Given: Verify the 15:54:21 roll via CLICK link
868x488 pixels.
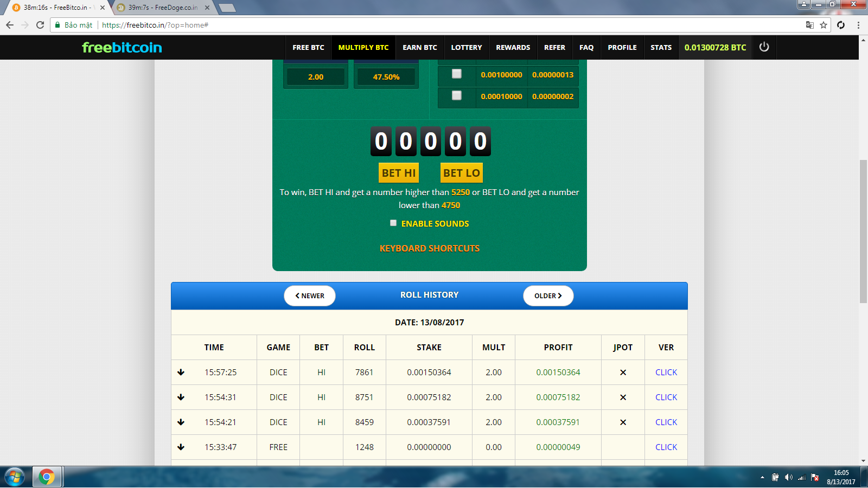Looking at the screenshot, I should (x=666, y=422).
